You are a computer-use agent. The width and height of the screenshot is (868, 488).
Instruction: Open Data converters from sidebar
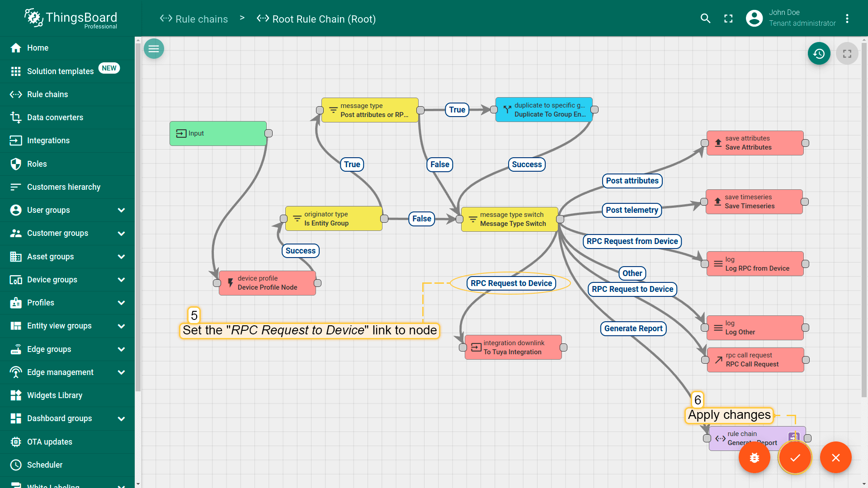tap(55, 117)
